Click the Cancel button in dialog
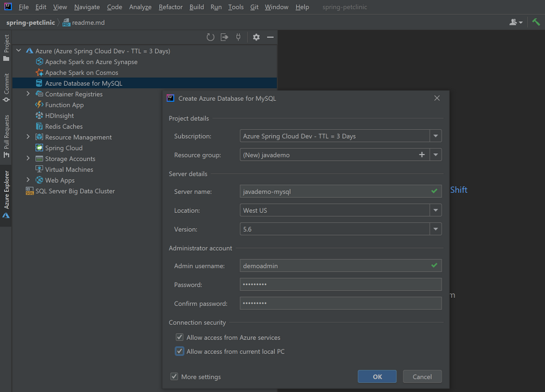 [422, 377]
